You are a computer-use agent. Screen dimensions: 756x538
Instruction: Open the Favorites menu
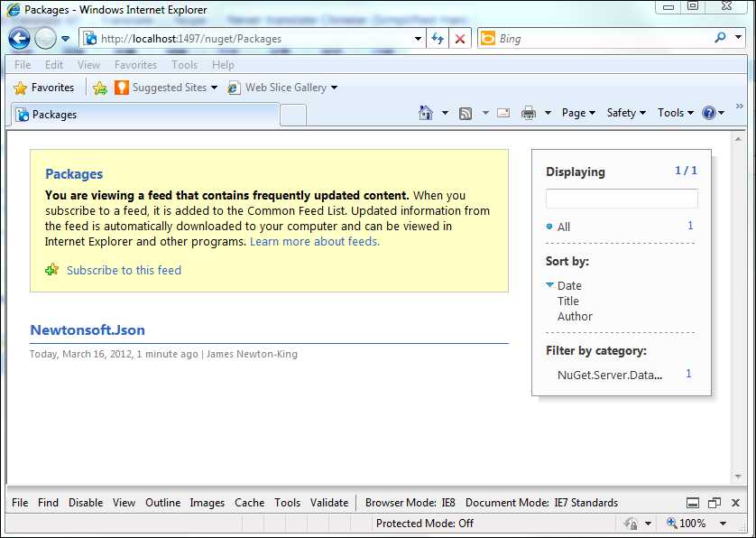click(x=135, y=65)
